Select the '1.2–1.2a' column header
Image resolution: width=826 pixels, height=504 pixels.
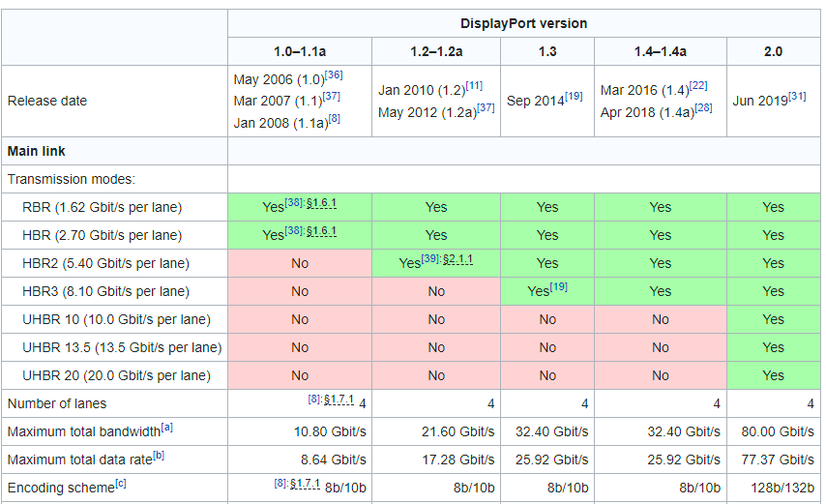coord(436,51)
